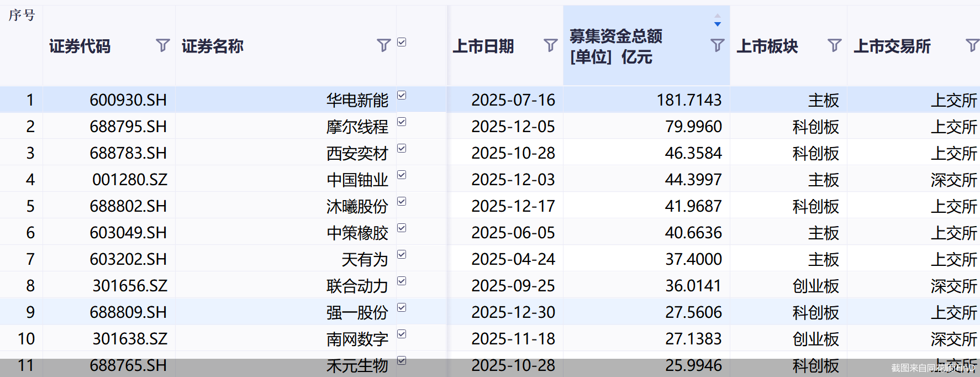
Task: Open filter on 上市日期 column
Action: [550, 45]
